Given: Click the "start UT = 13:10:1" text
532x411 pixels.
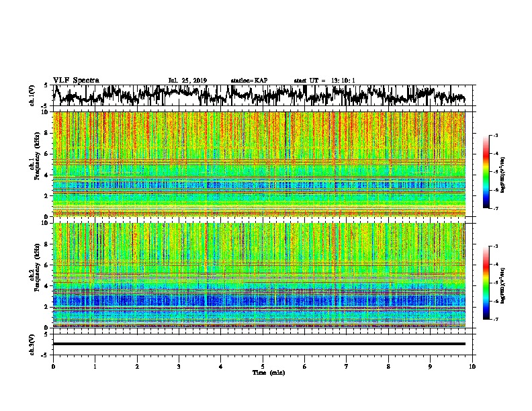Looking at the screenshot, I should click(x=324, y=81).
